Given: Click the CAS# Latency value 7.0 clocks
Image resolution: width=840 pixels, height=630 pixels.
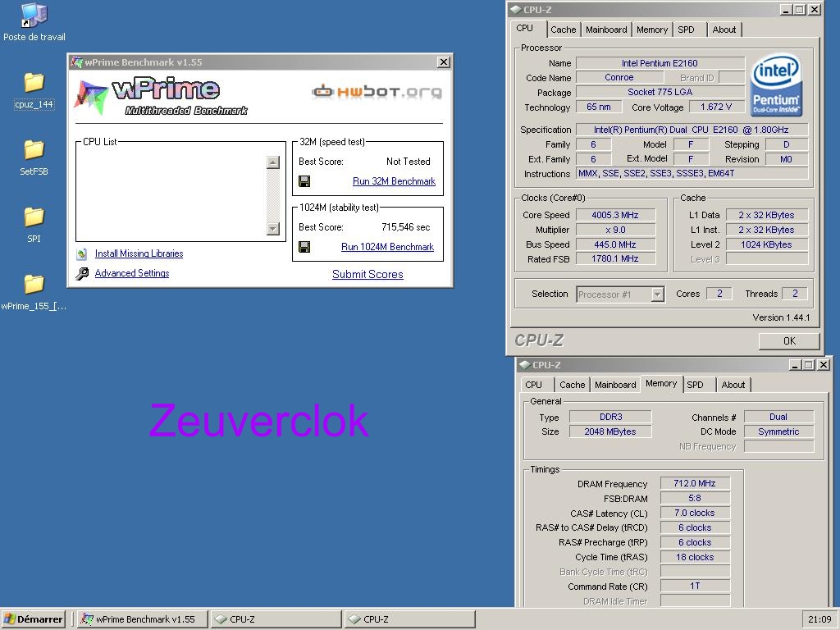Looking at the screenshot, I should click(695, 513).
